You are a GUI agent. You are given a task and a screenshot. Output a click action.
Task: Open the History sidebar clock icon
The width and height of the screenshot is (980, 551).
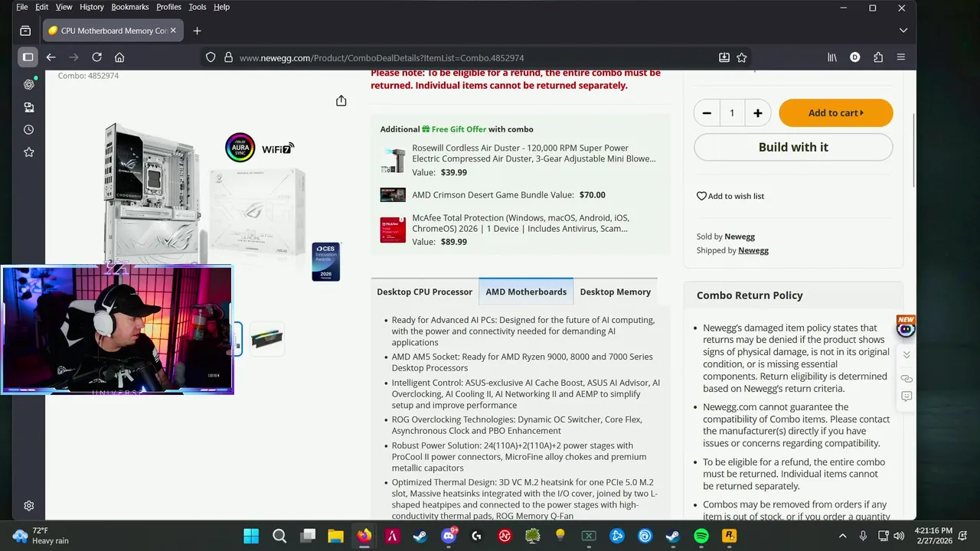coord(28,130)
